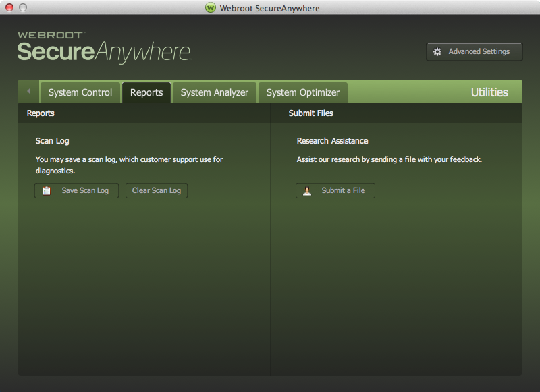The width and height of the screenshot is (540, 392).
Task: Save the scan log via text label
Action: pos(85,190)
